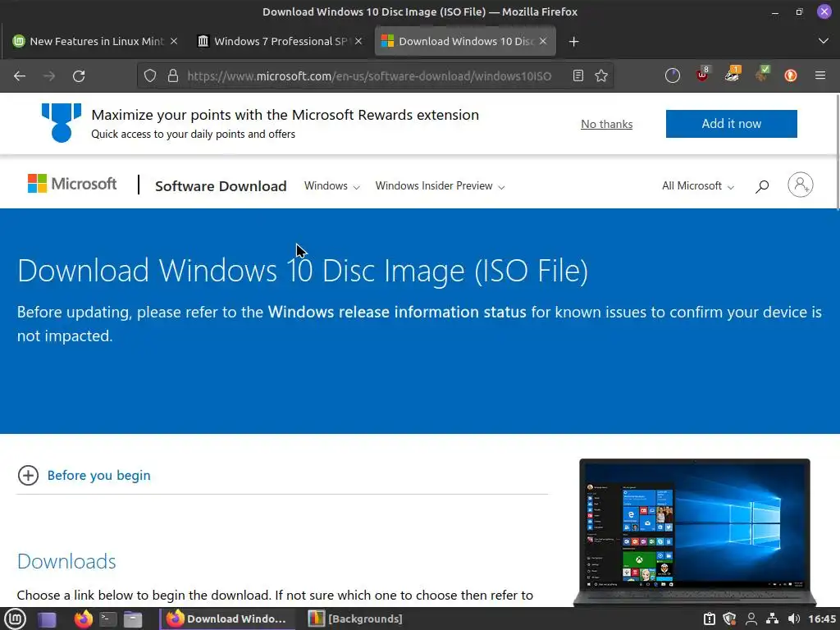
Task: Open the Microsoft site search icon
Action: tap(762, 186)
